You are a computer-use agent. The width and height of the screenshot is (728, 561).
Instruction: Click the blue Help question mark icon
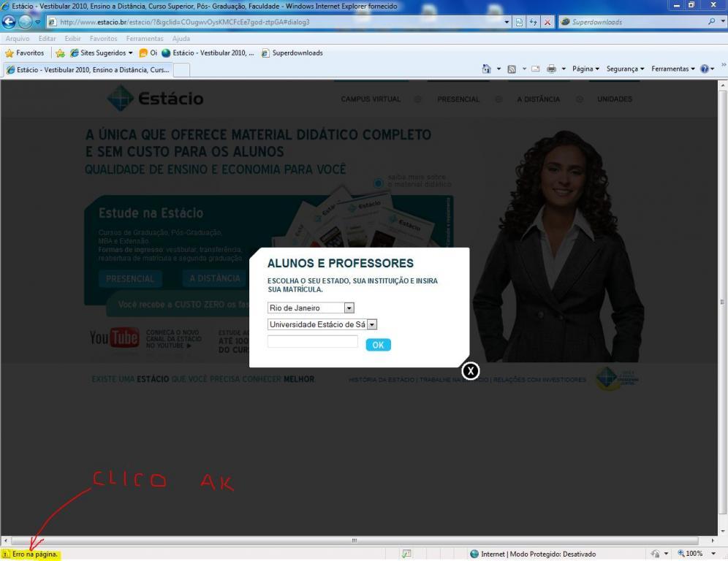tap(705, 69)
